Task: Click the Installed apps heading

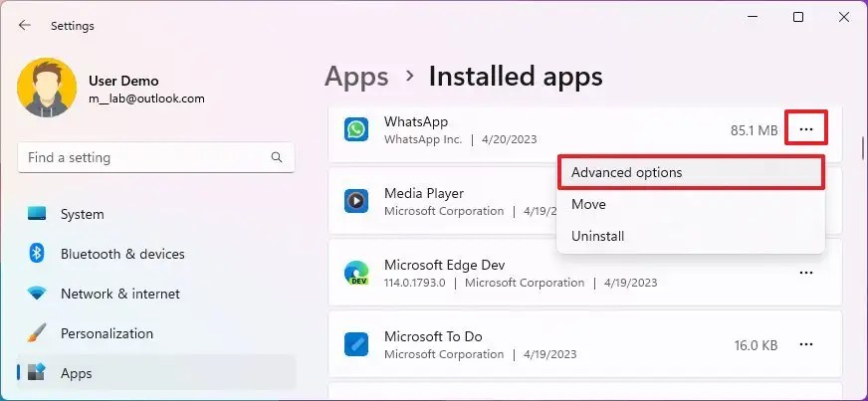Action: (516, 77)
